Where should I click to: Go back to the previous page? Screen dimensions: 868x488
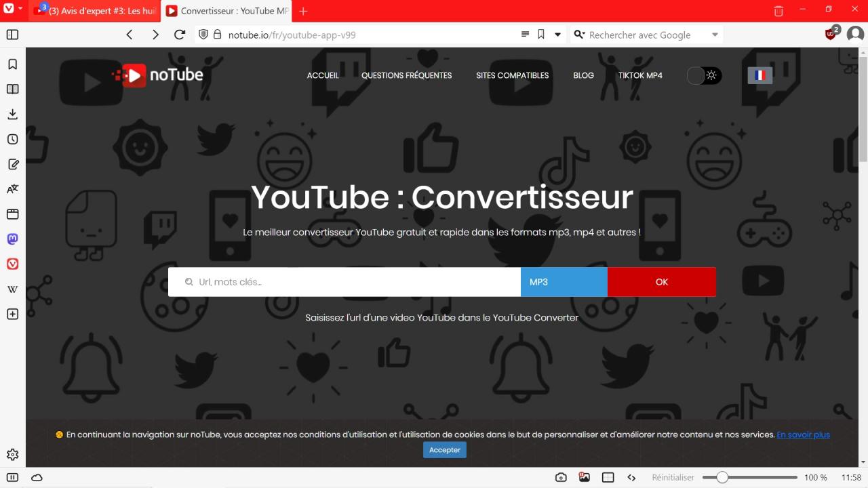[130, 35]
